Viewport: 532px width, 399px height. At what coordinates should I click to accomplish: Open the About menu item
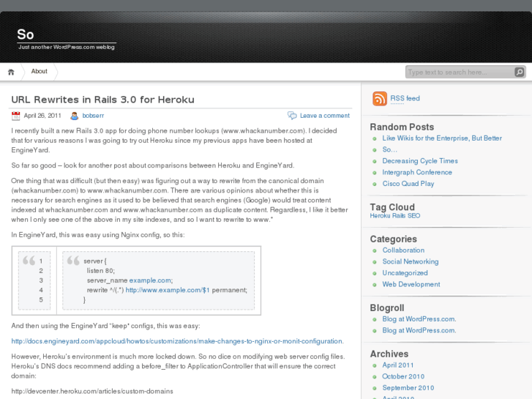[x=39, y=71]
